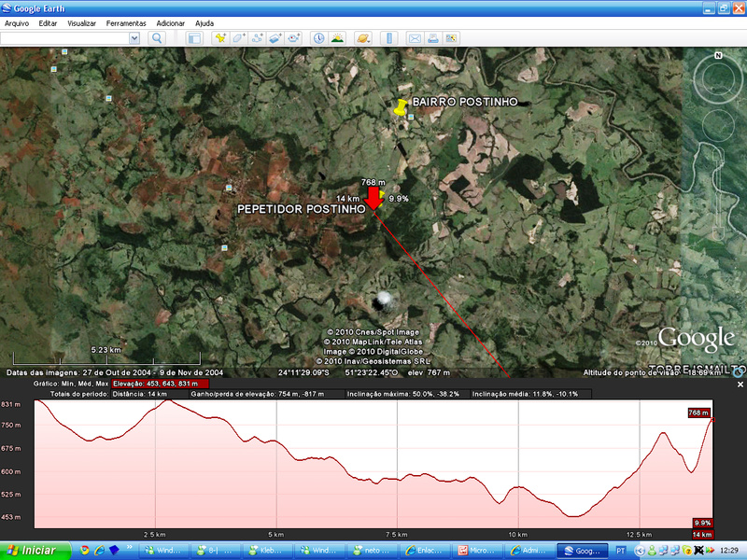Open the search field dropdown arrow
747x560 pixels.
coord(134,38)
